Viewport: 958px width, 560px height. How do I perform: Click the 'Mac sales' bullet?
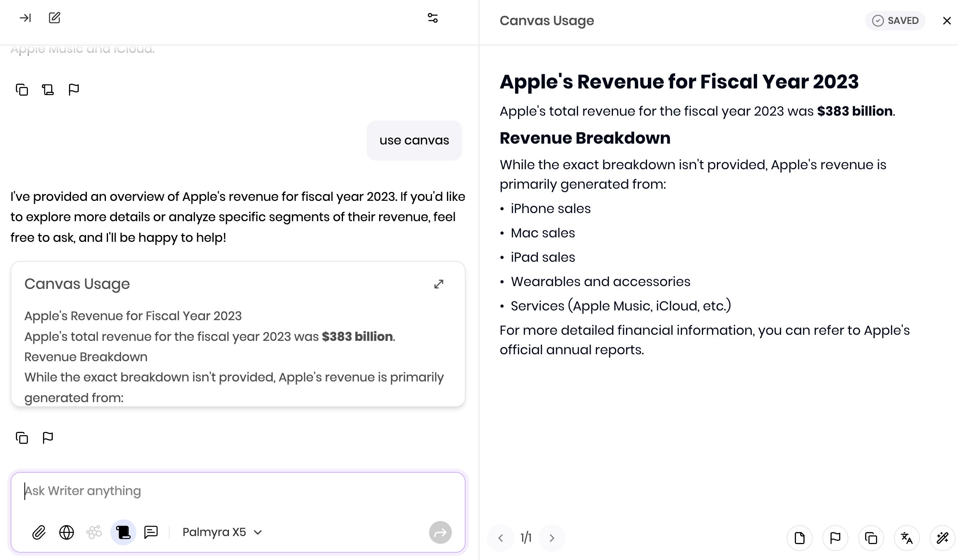(x=543, y=233)
